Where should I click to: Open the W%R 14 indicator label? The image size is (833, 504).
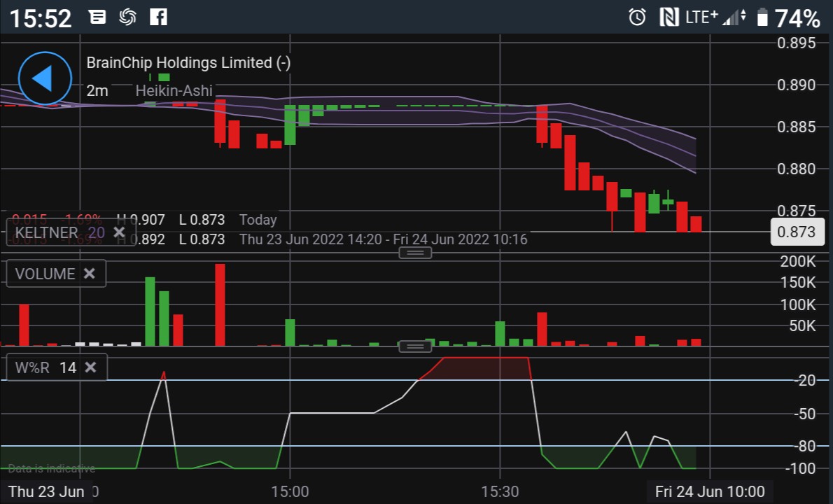45,367
